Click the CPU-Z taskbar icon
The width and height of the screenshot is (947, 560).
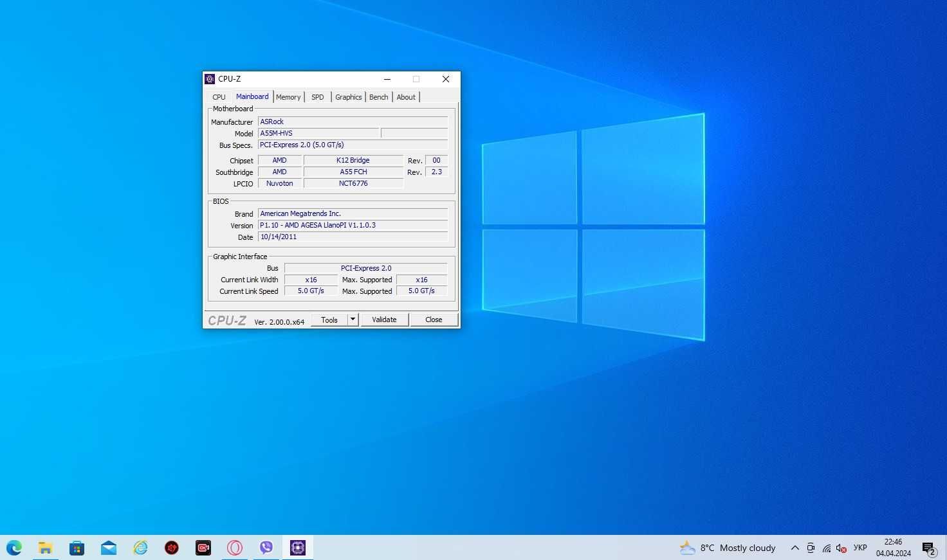297,548
